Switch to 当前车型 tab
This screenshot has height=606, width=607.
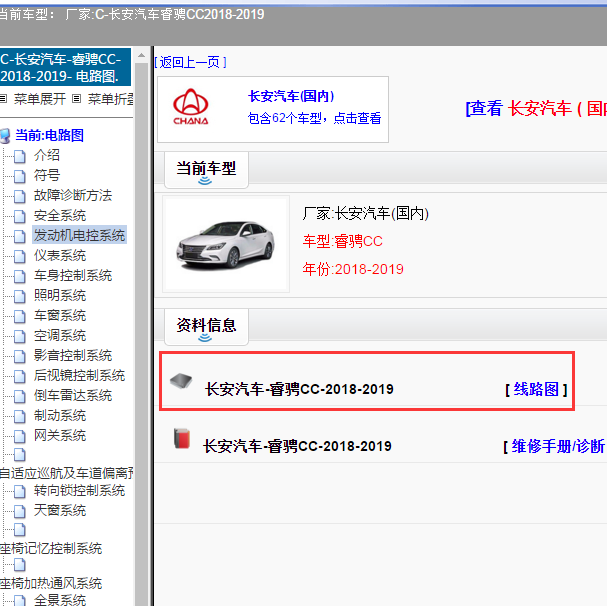point(206,170)
